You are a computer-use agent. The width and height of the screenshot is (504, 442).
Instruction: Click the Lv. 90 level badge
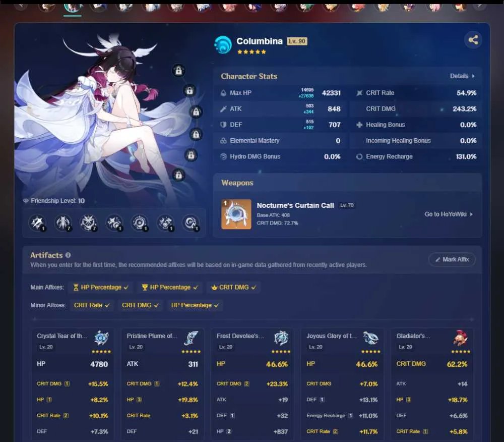(x=297, y=41)
